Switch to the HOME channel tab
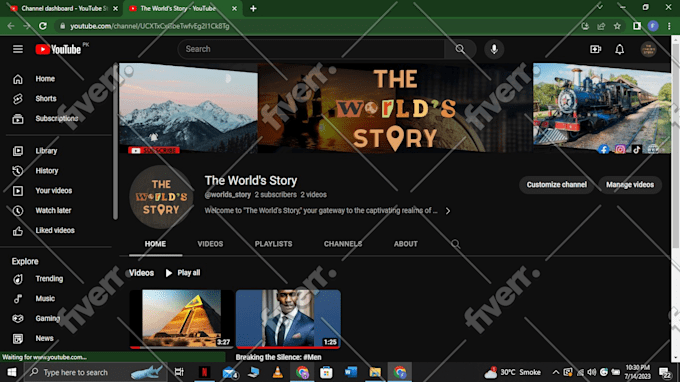The width and height of the screenshot is (680, 382). pyautogui.click(x=155, y=244)
